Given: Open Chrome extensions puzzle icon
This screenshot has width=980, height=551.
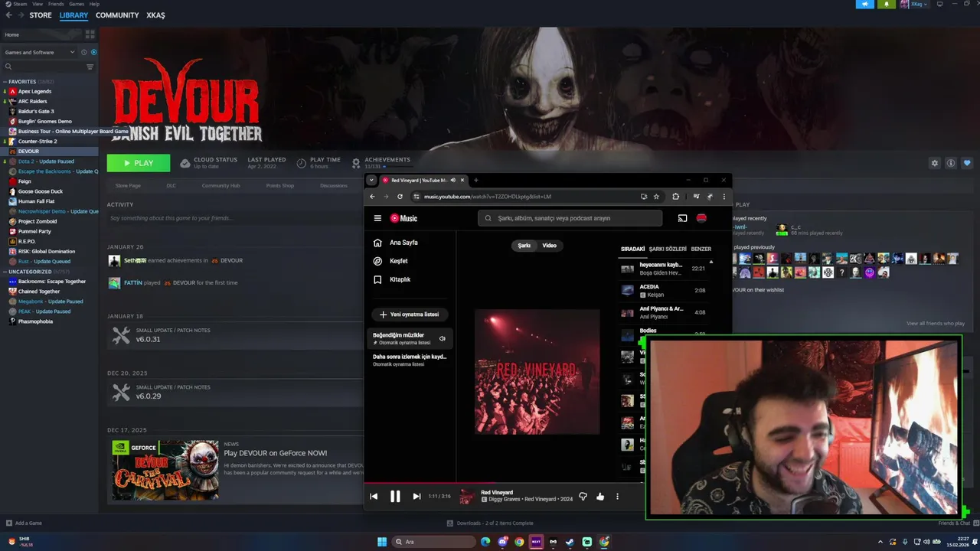Looking at the screenshot, I should pyautogui.click(x=675, y=197).
